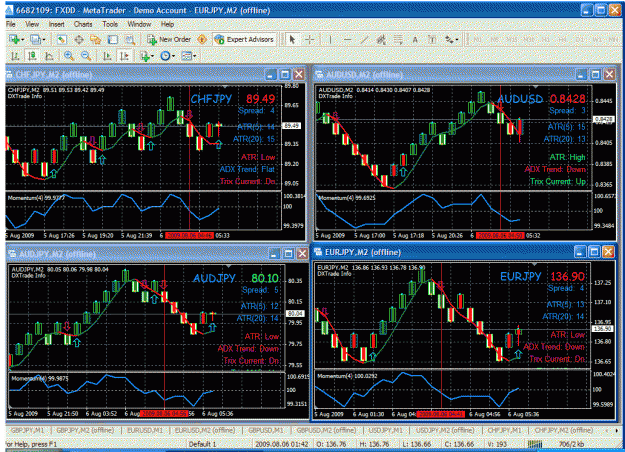Toggle the Chart Shift icon
Screen dimensions: 625x452
click(124, 56)
